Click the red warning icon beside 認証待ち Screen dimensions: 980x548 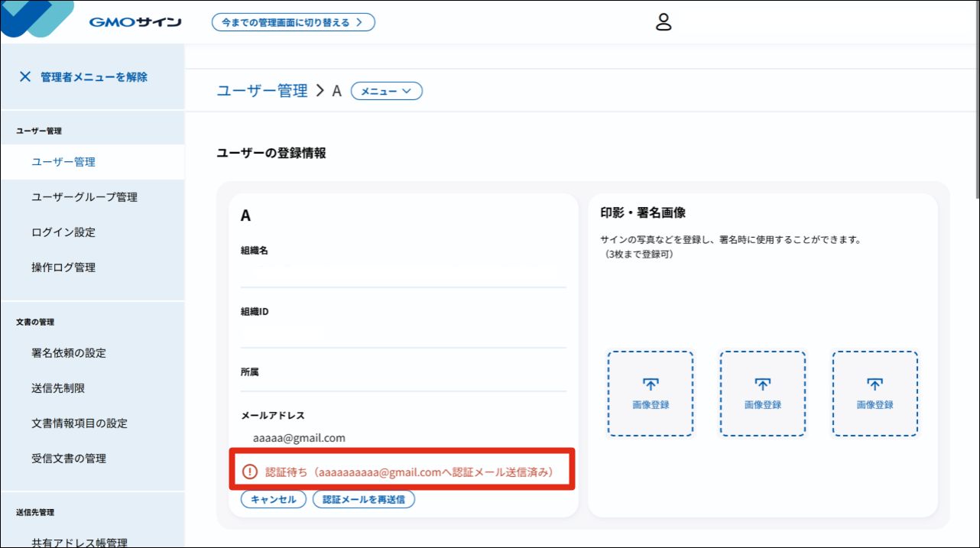(249, 472)
